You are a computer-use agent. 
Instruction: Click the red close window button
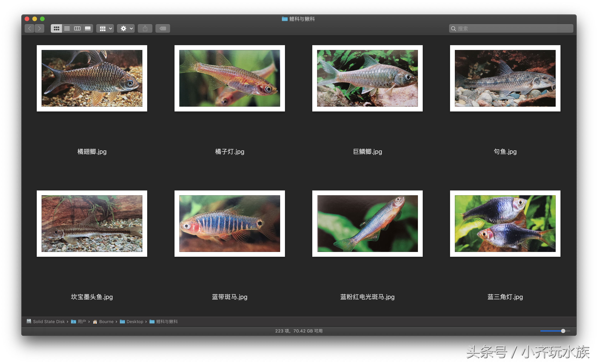click(27, 19)
